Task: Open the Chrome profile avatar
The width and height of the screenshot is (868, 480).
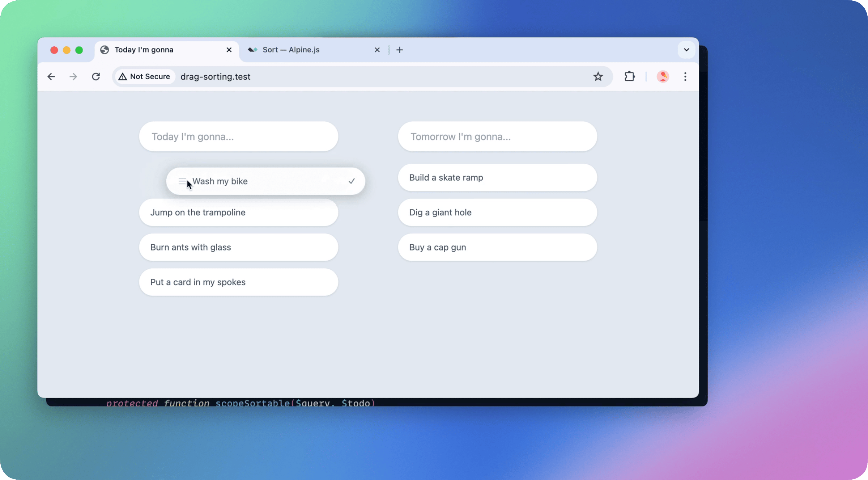Action: click(663, 76)
